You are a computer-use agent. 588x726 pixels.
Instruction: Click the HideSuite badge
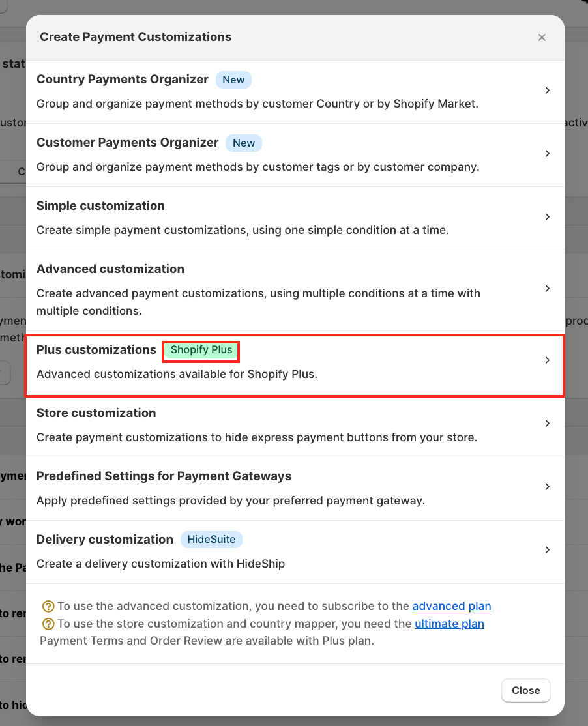point(211,540)
